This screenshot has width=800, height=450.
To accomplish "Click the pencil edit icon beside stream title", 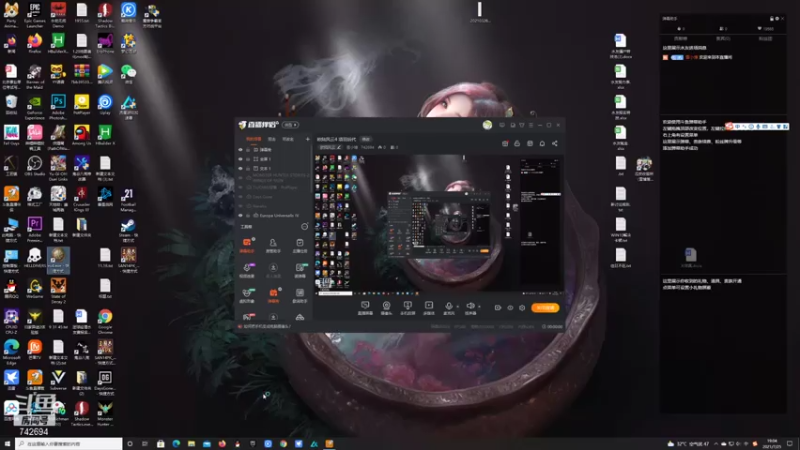I will [x=339, y=147].
